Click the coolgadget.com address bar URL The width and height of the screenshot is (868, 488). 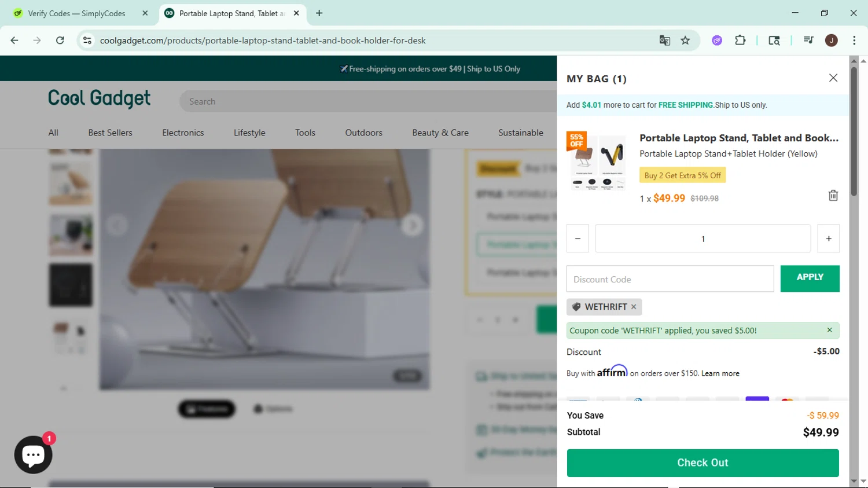coord(263,41)
